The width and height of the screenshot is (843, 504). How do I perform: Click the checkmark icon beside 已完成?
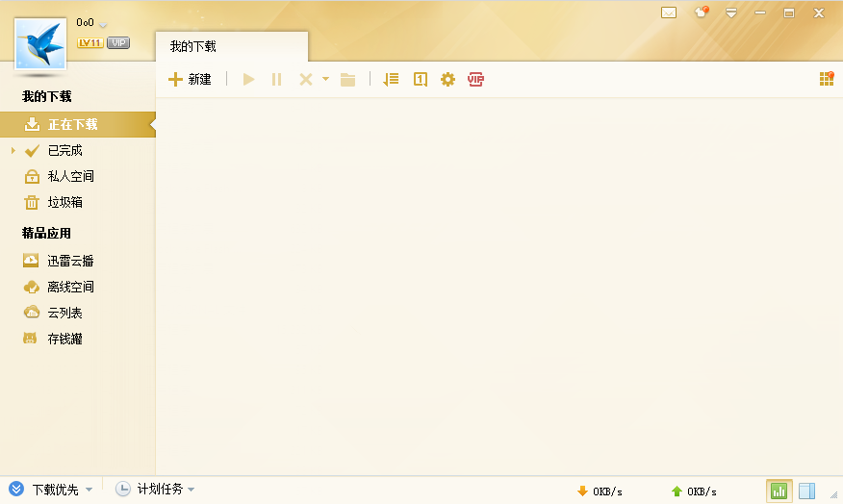click(32, 150)
